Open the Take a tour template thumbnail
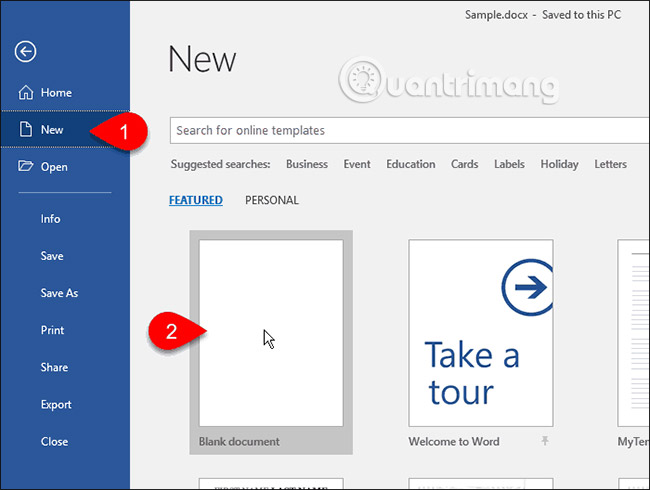 click(x=481, y=333)
